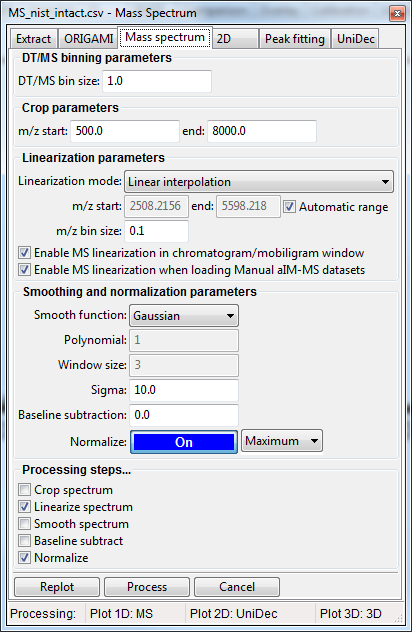The height and width of the screenshot is (632, 412).
Task: Expand the Linearization mode dropdown
Action: [259, 182]
